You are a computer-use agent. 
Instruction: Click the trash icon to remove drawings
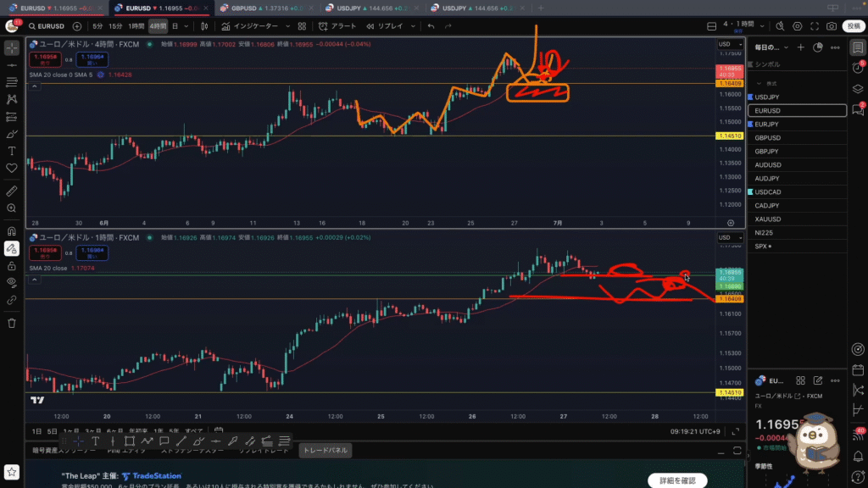point(12,323)
